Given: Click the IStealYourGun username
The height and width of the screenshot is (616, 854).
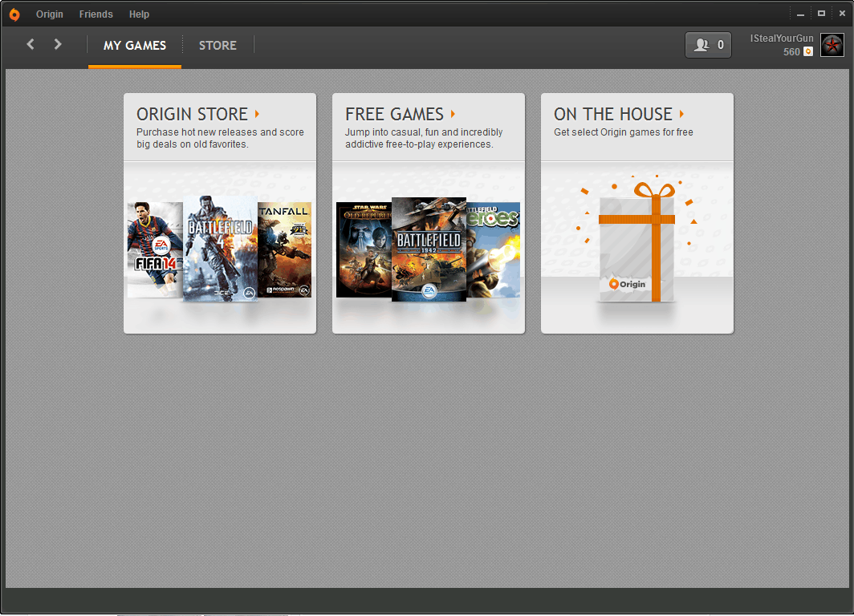Looking at the screenshot, I should [782, 38].
